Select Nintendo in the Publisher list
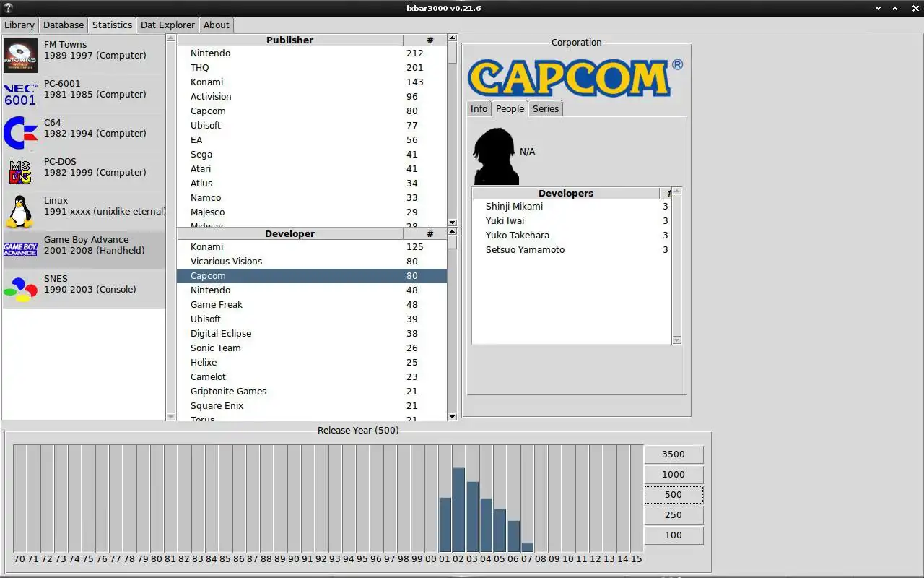 [x=312, y=53]
